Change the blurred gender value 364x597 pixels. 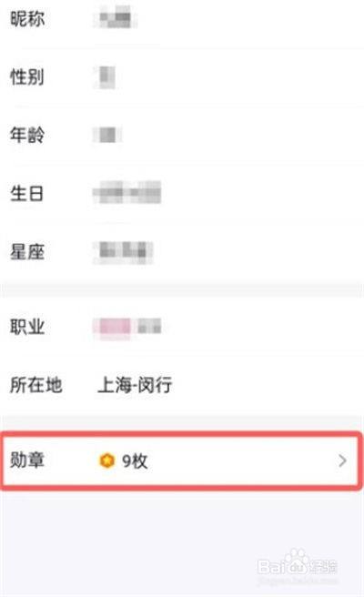pos(105,77)
